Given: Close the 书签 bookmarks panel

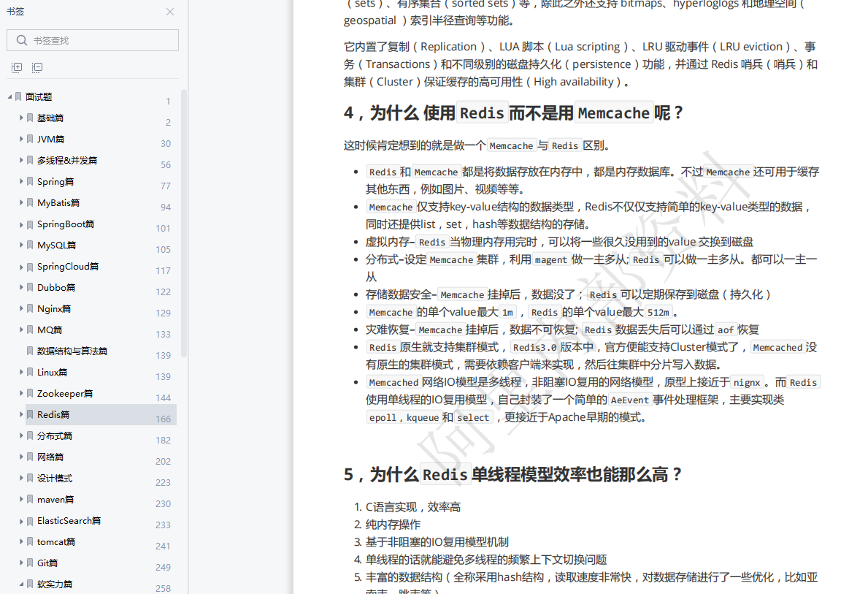Looking at the screenshot, I should coord(170,12).
